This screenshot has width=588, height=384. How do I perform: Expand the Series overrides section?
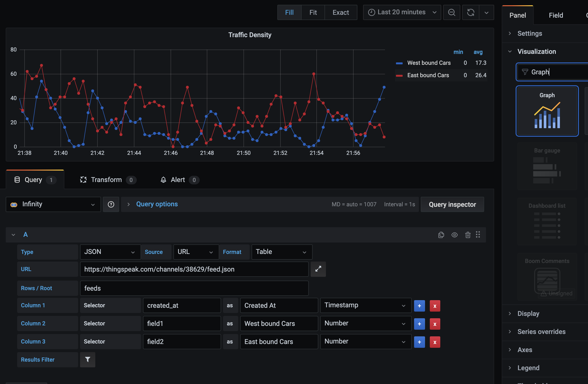click(x=541, y=331)
